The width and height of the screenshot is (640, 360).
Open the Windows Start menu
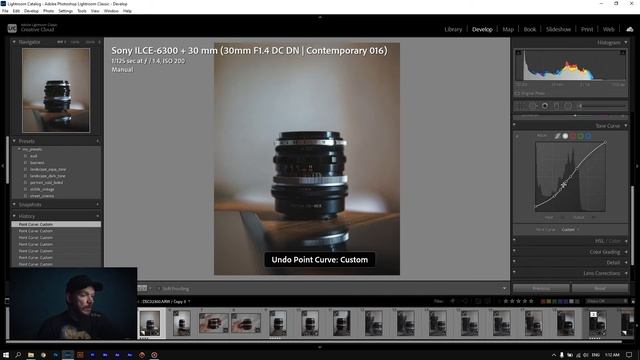click(6, 355)
